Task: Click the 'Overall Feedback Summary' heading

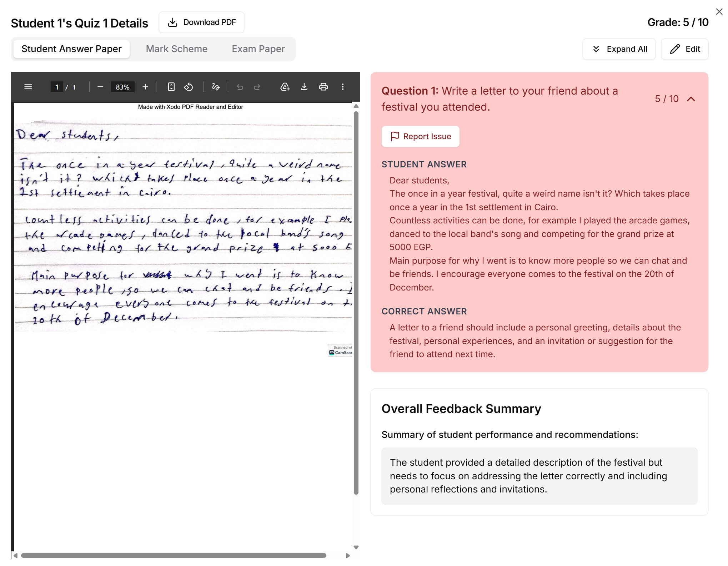Action: coord(461,409)
